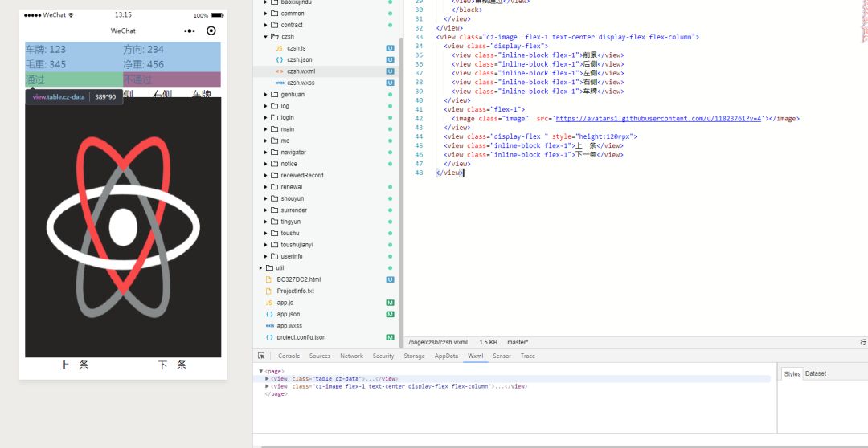Open the Storage tab
Image resolution: width=868 pixels, height=448 pixels.
[414, 356]
